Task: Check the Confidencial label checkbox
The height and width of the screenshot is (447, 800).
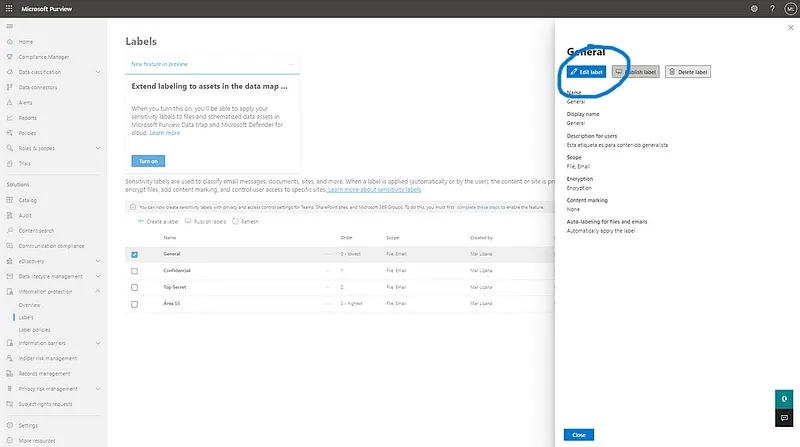Action: click(134, 271)
